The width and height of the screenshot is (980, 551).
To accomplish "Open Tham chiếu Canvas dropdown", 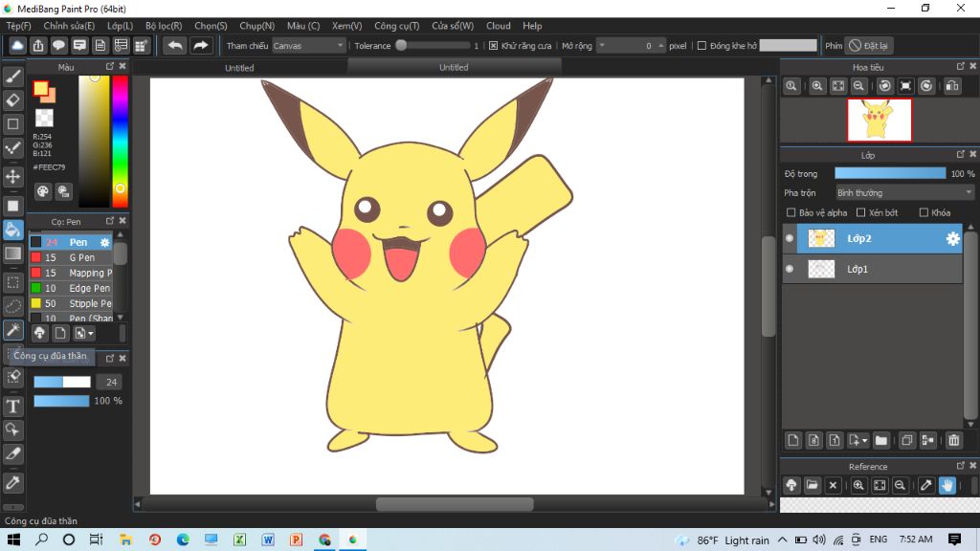I will click(309, 46).
